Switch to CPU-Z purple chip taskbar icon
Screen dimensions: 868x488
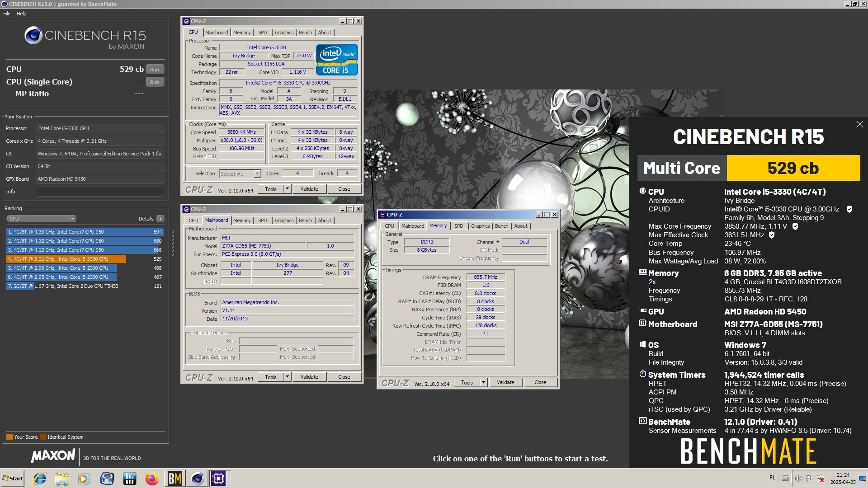[218, 479]
